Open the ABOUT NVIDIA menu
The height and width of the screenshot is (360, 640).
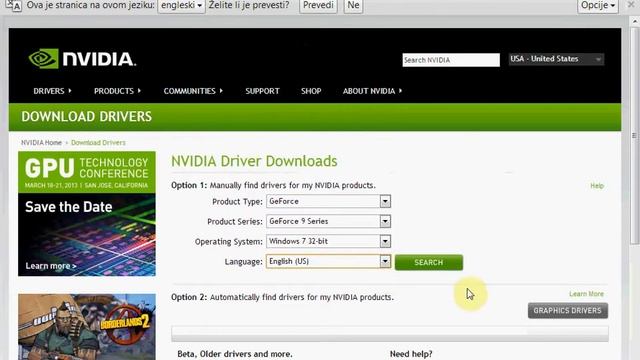[x=372, y=91]
